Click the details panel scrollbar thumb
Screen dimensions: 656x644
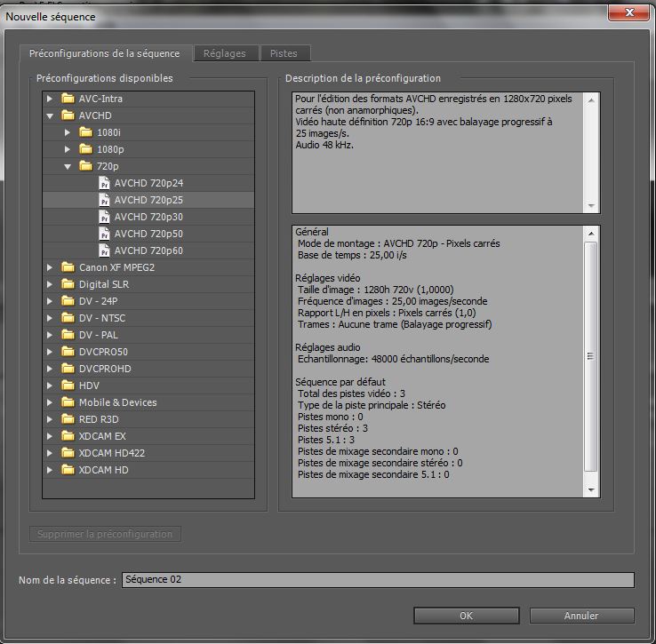(591, 356)
